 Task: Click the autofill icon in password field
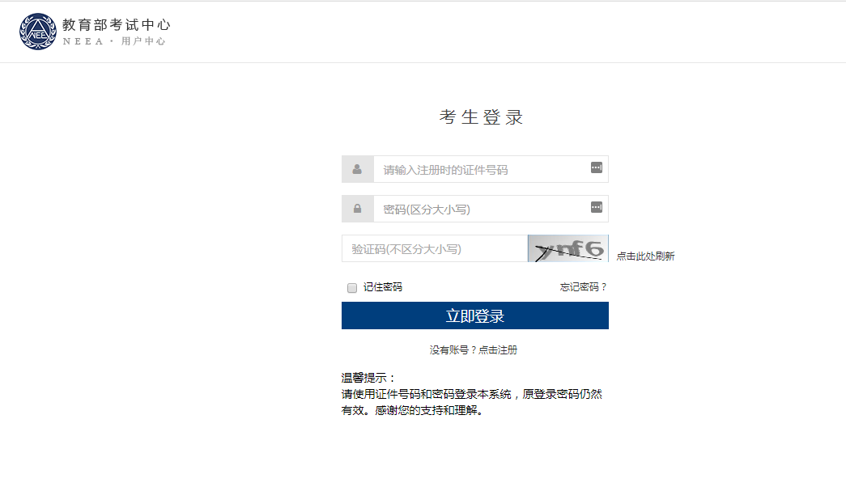[x=597, y=207]
